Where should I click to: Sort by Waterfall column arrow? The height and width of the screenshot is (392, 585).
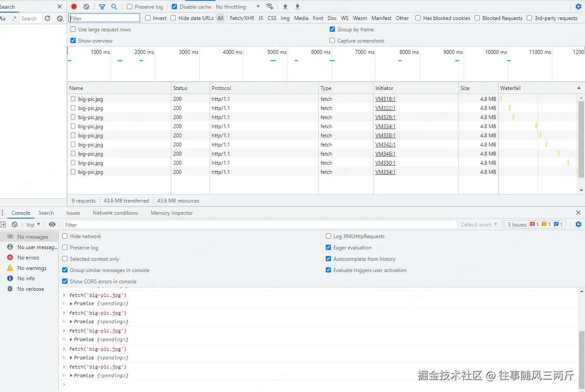tap(578, 88)
